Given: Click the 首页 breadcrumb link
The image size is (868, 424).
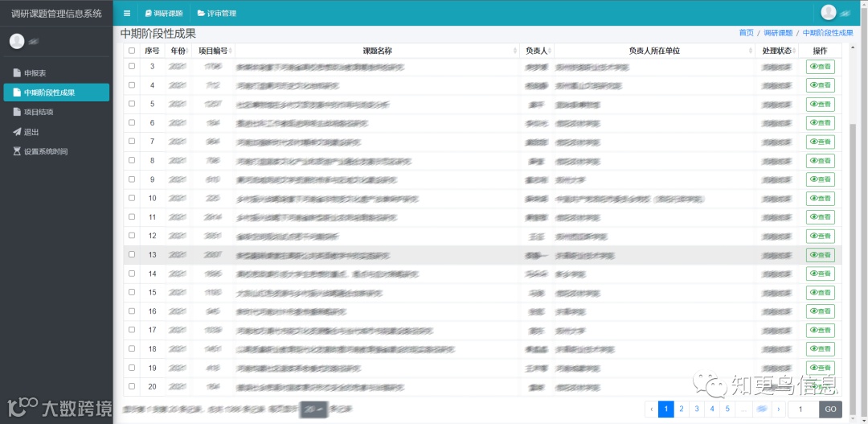Looking at the screenshot, I should pyautogui.click(x=746, y=33).
